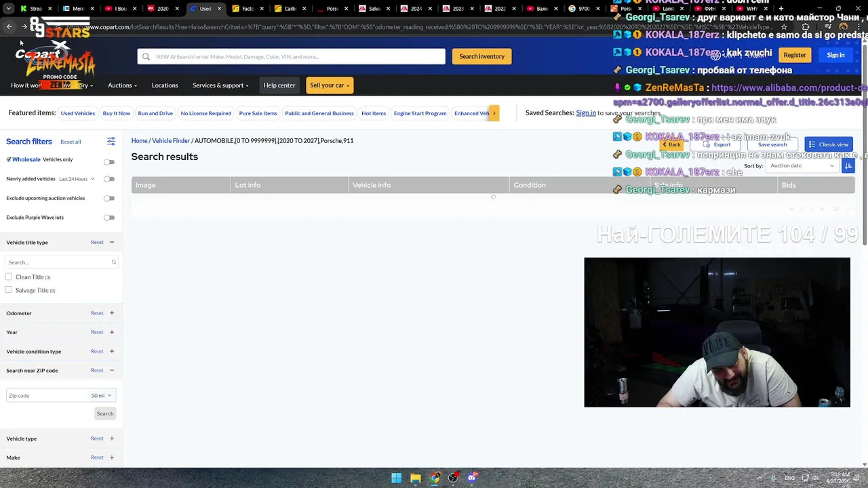This screenshot has width=868, height=488.
Task: Select Run and Drive featured item
Action: pos(155,113)
